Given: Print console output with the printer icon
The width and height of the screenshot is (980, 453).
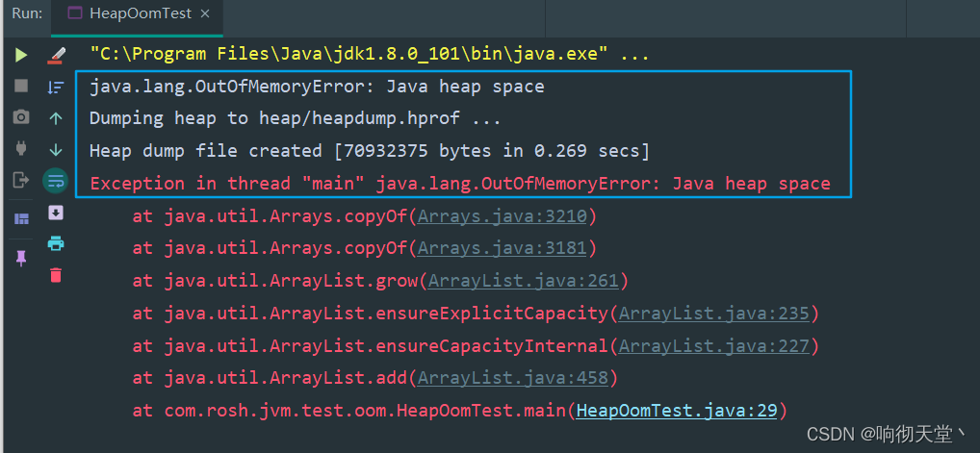Looking at the screenshot, I should click(56, 242).
